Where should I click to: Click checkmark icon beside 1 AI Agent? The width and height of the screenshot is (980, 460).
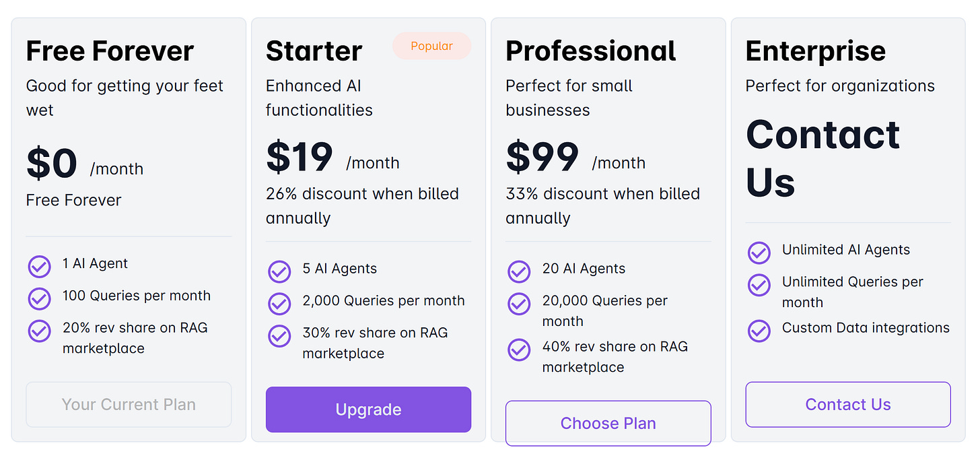pos(39,267)
